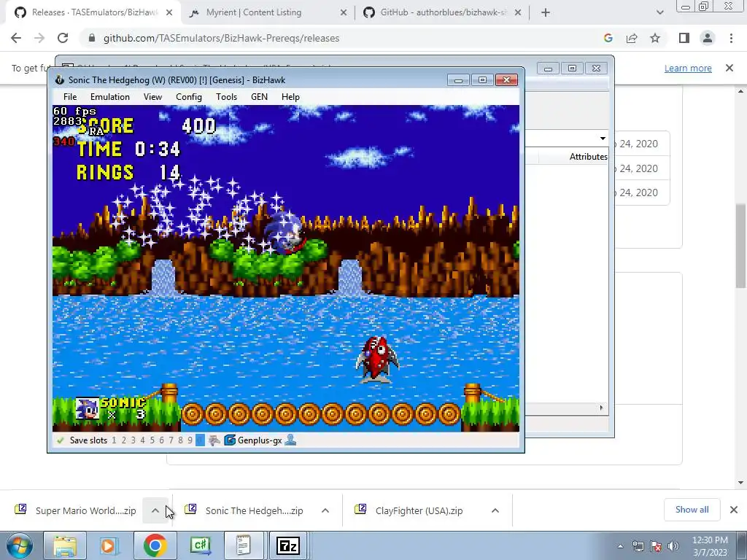This screenshot has width=747, height=560.
Task: Close the authorblues bizhawk GitHub tab
Action: [x=519, y=13]
